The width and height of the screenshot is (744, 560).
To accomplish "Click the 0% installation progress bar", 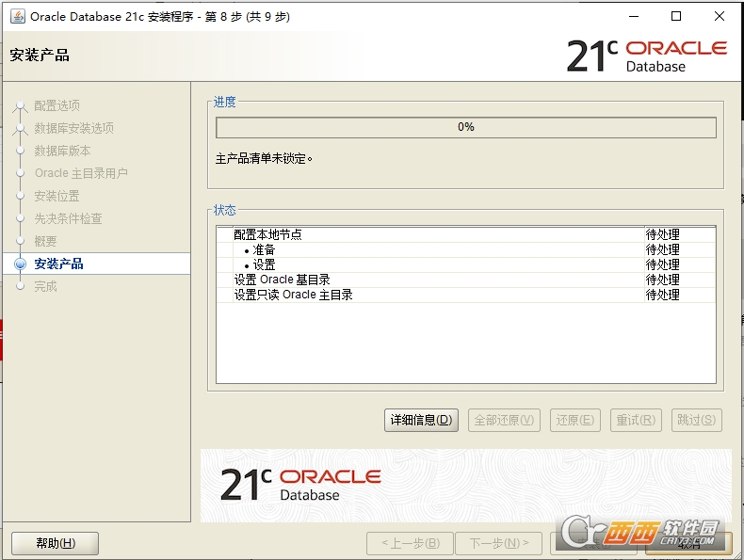I will click(466, 127).
